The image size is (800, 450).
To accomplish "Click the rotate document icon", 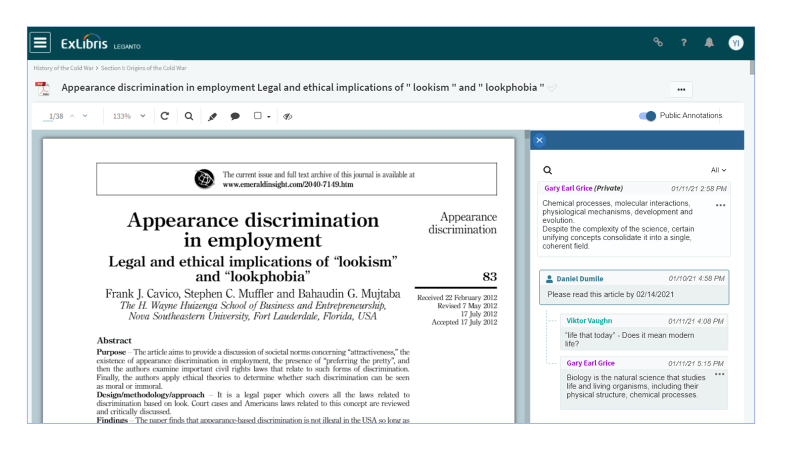I will pos(165,116).
